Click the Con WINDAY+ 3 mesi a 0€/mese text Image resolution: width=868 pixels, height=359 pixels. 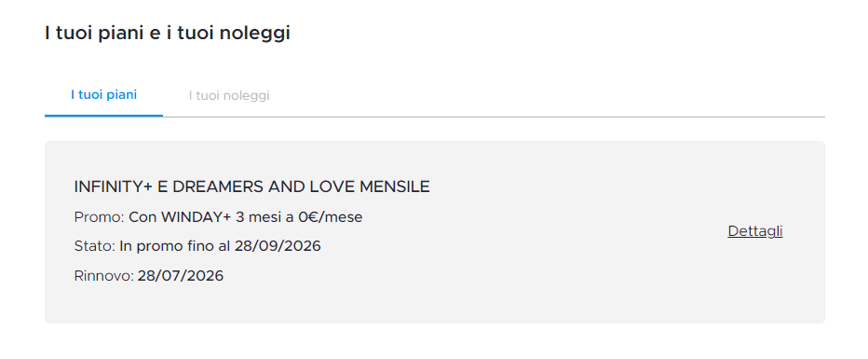click(246, 217)
